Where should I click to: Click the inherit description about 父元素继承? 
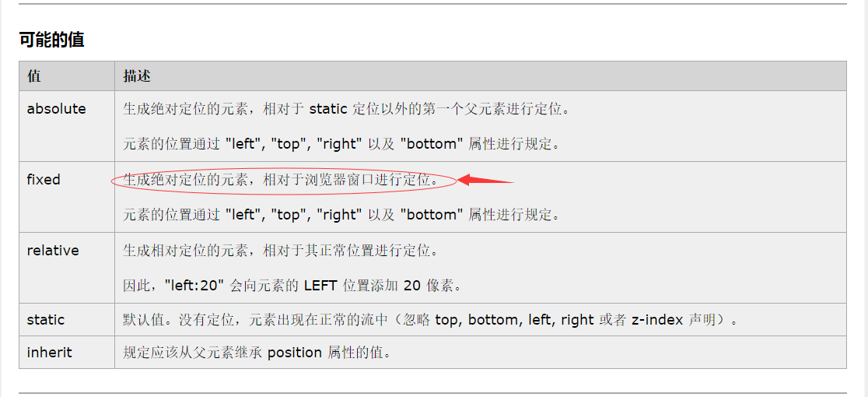click(x=257, y=353)
